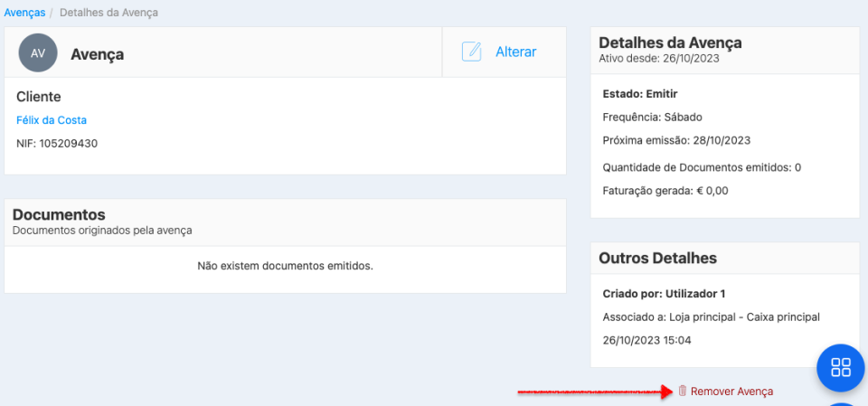This screenshot has height=406, width=868.
Task: Click Associado a: Loja principal line
Action: pos(711,317)
